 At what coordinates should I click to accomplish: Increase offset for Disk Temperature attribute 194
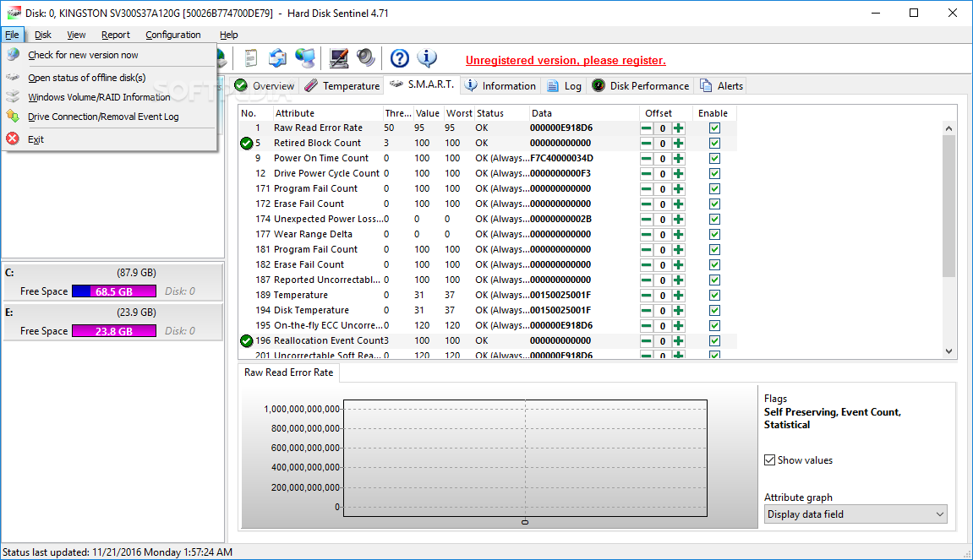(678, 311)
